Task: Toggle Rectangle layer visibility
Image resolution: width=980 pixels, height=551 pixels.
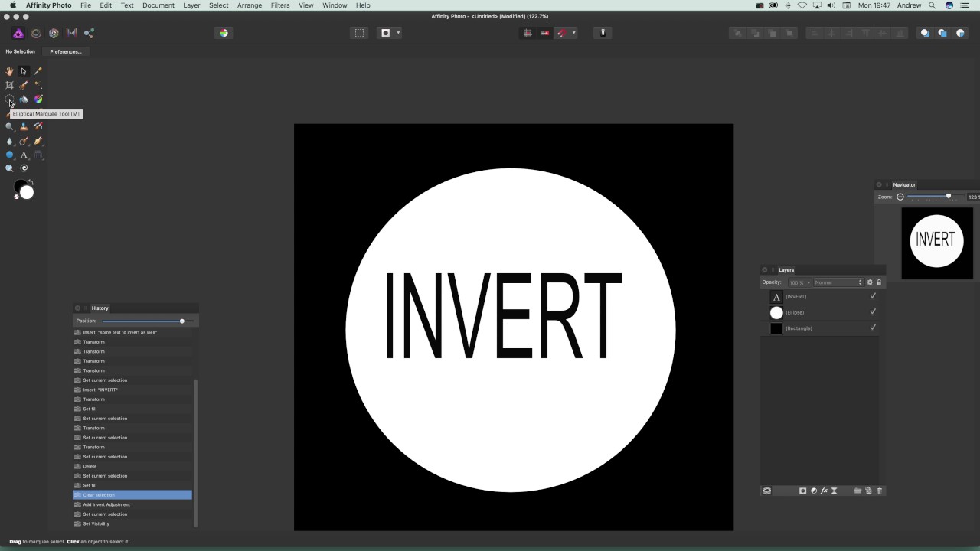Action: click(873, 328)
